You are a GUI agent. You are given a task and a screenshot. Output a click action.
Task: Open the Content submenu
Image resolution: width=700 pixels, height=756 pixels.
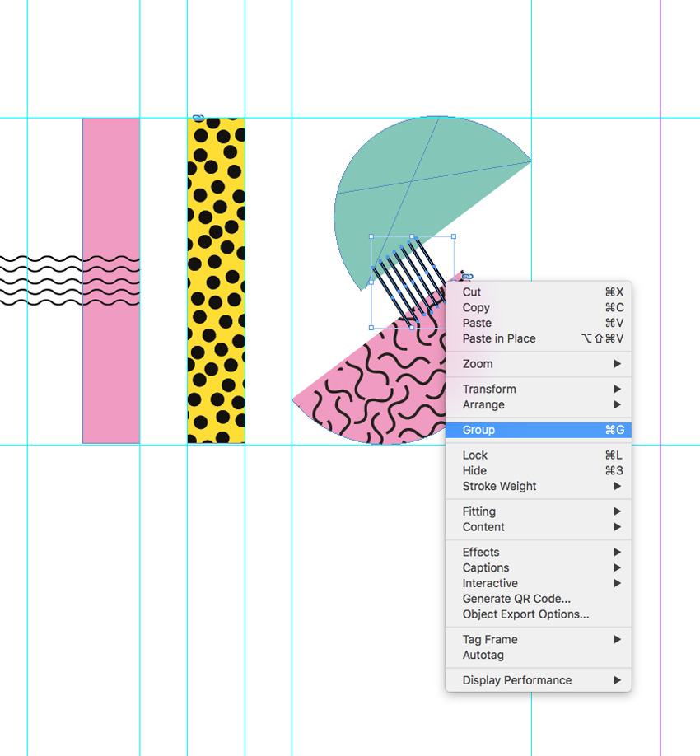538,527
